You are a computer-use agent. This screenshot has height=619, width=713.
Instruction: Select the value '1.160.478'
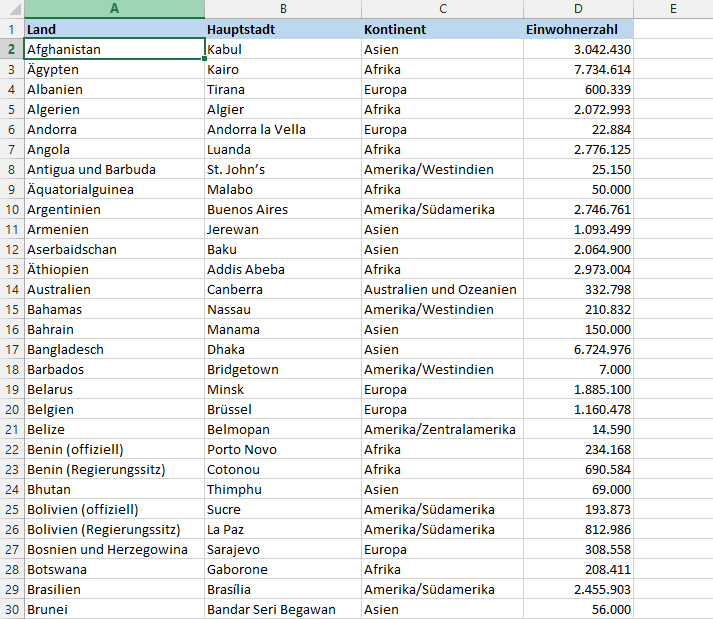(578, 409)
